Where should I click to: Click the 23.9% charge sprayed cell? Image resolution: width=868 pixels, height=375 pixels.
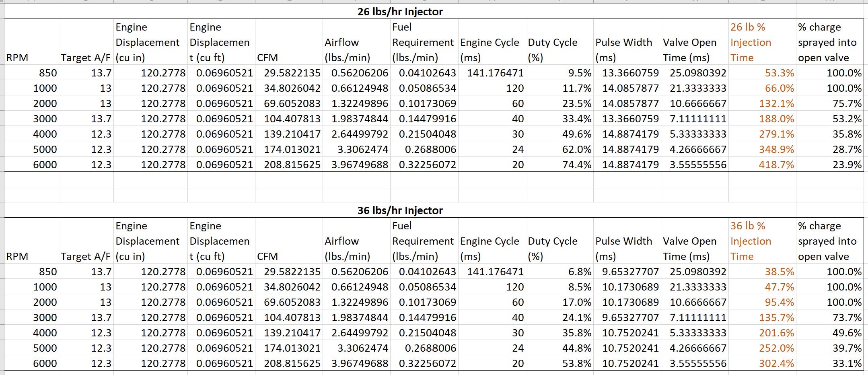847,165
